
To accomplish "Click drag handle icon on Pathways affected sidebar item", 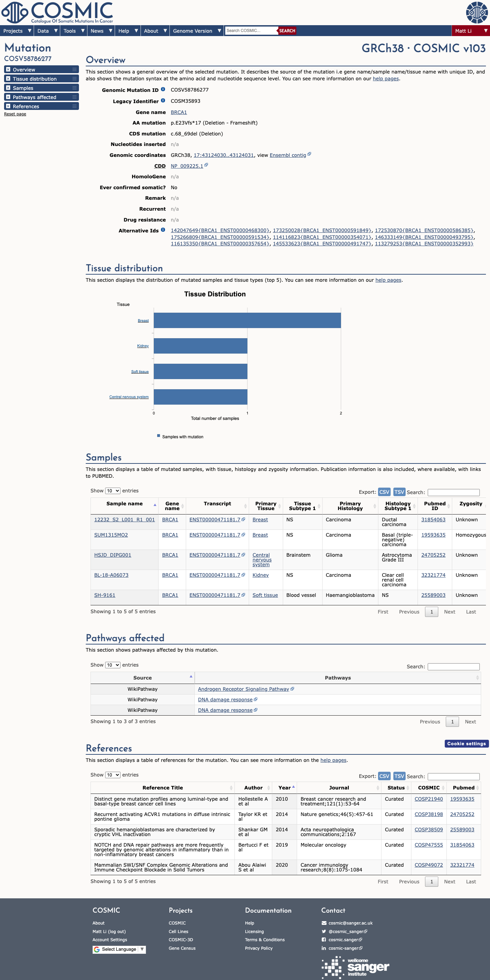I will click(x=75, y=97).
